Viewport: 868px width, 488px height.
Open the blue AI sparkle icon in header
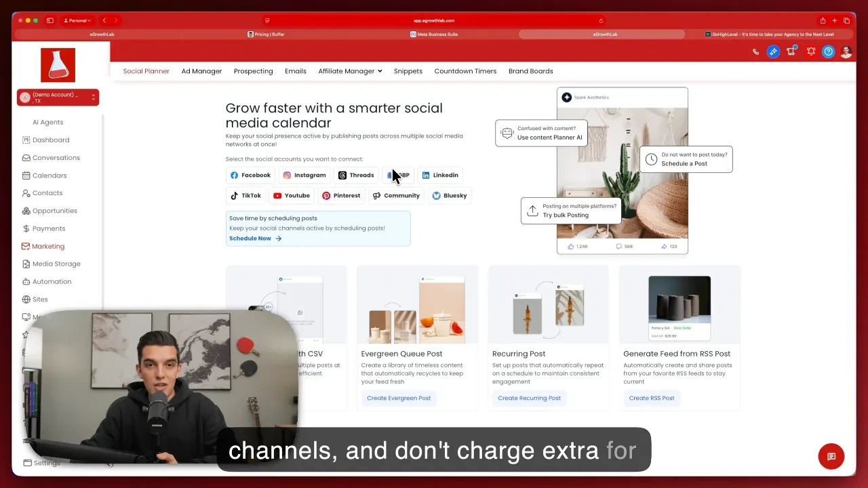pyautogui.click(x=773, y=52)
